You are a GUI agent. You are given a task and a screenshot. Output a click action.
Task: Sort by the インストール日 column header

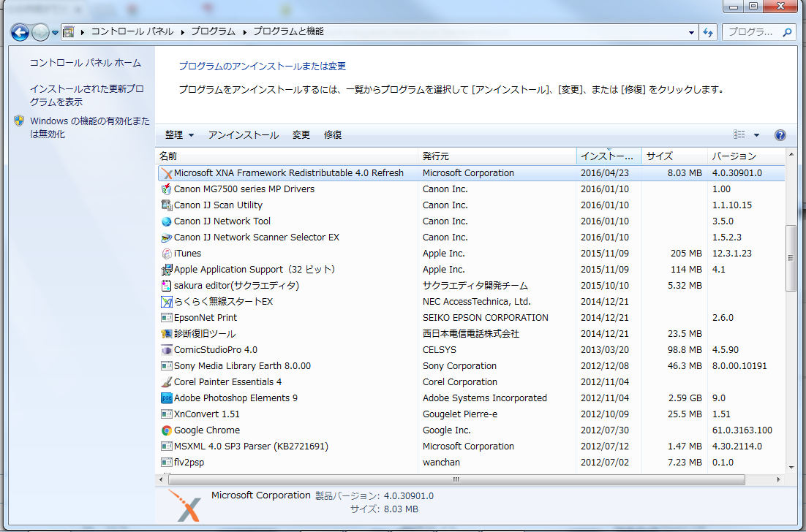tap(609, 156)
